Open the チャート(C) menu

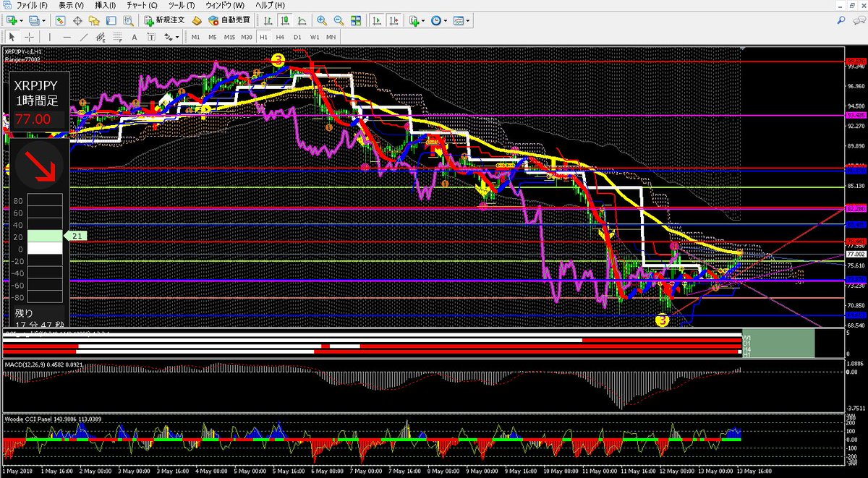(143, 6)
